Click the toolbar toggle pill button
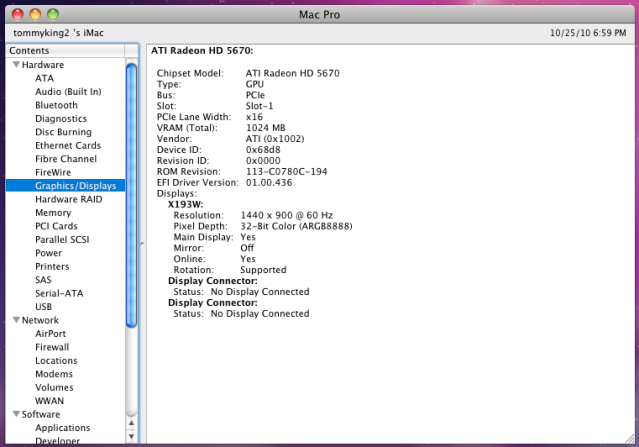Screen dimensions: 639x447 point(619,14)
